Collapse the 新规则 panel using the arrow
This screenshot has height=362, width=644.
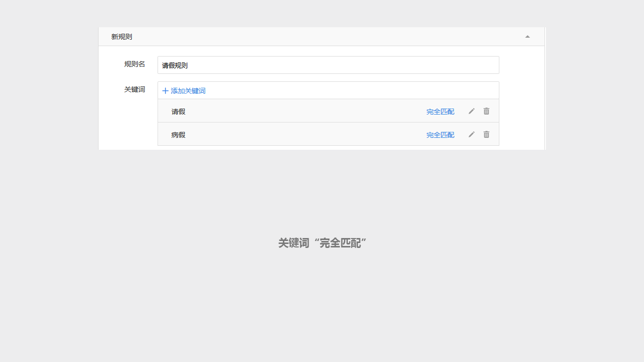pyautogui.click(x=528, y=37)
